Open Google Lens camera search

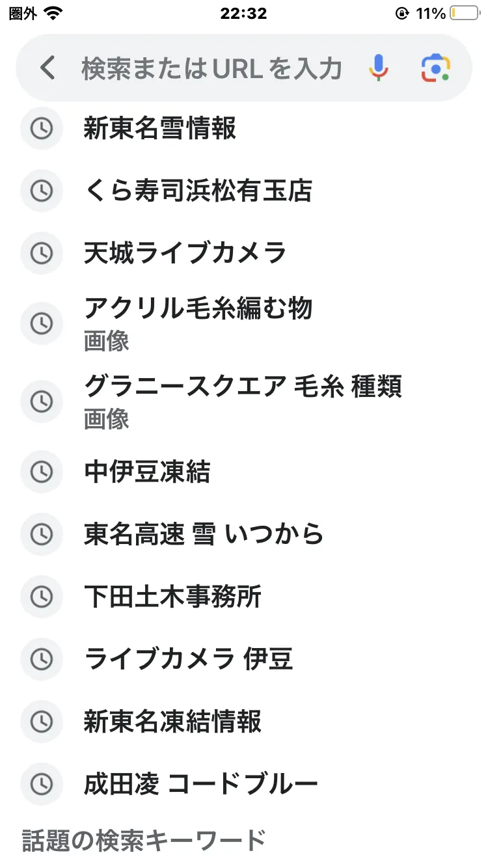[435, 68]
